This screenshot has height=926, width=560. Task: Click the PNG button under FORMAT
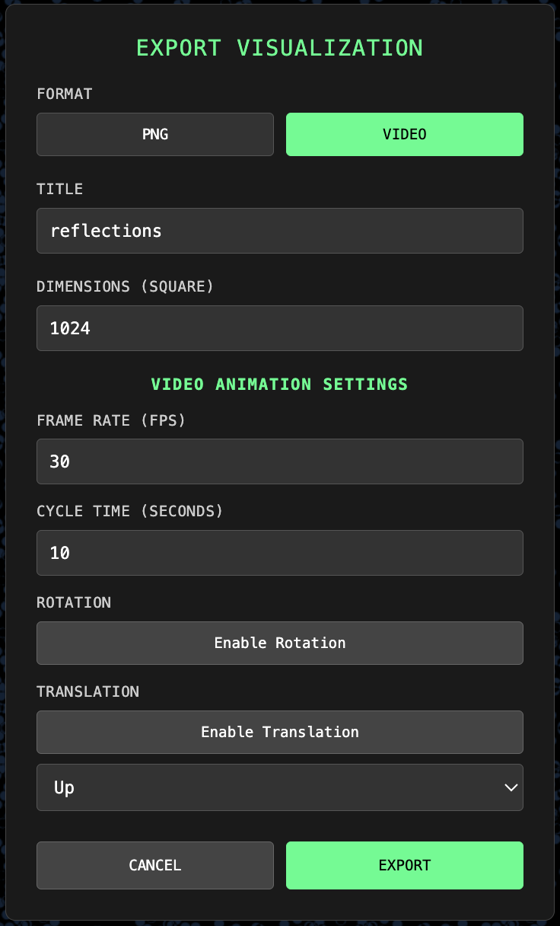(154, 134)
